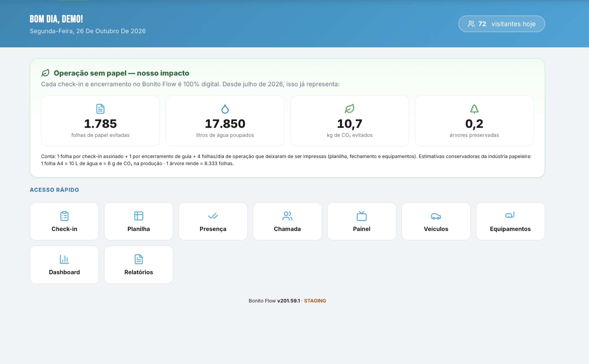Viewport: 589px width, 364px height.
Task: Click the Conta calculation footnote text
Action: pos(286,160)
